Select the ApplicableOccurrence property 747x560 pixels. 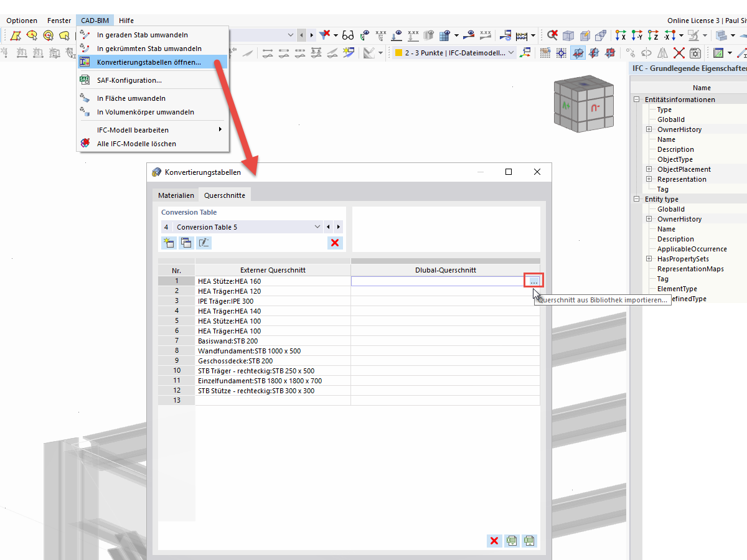(692, 249)
